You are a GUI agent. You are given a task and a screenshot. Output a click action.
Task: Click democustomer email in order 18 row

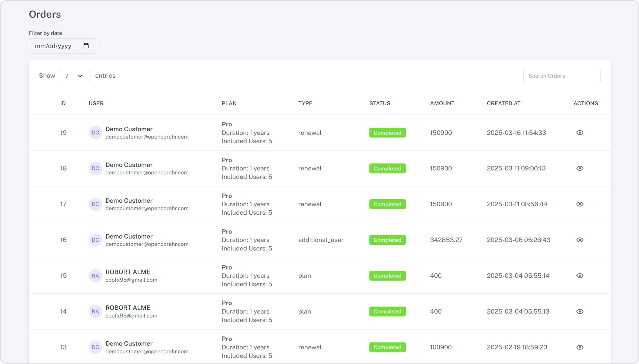coord(147,173)
